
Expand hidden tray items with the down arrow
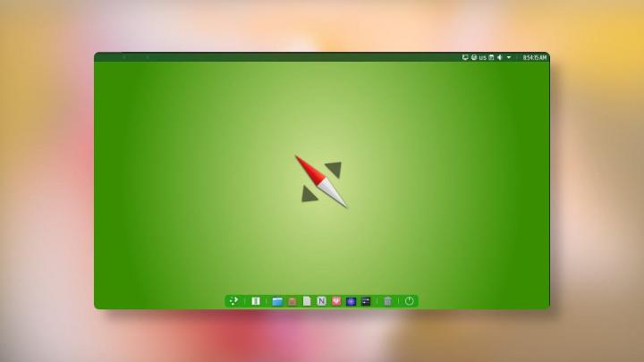pyautogui.click(x=509, y=57)
